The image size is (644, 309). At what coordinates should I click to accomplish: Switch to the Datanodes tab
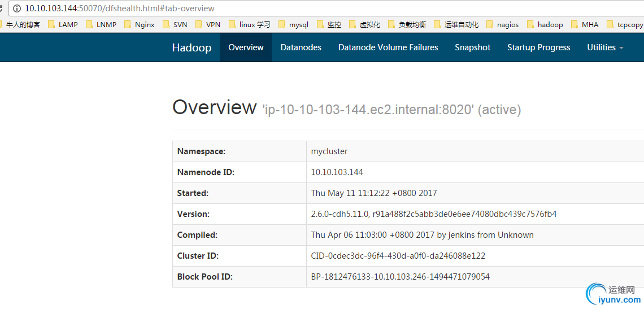coord(301,47)
